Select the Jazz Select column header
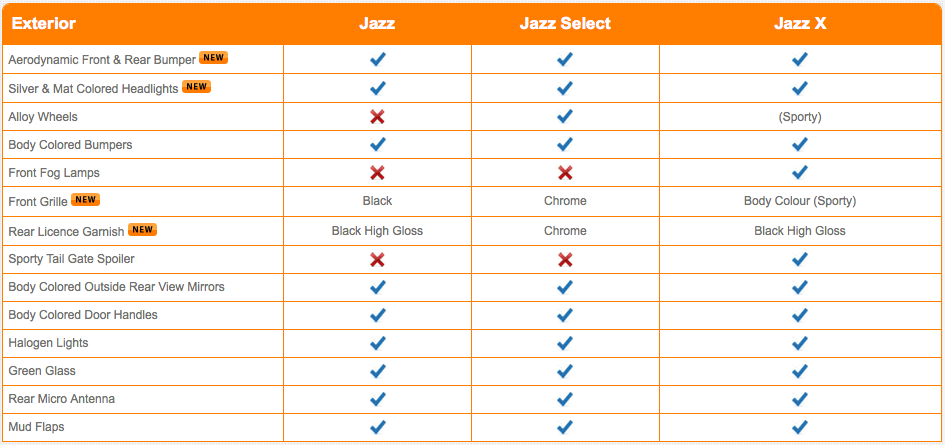This screenshot has height=445, width=945. pos(565,24)
